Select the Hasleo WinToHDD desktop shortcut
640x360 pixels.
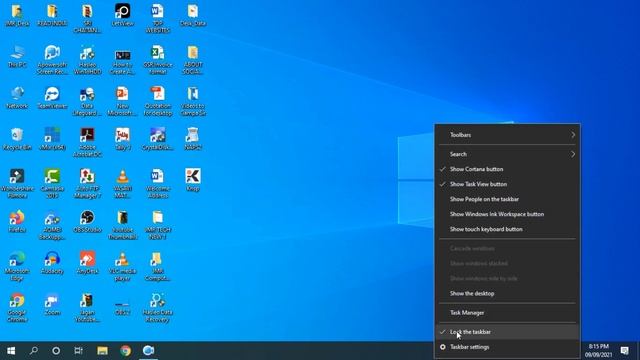click(87, 60)
